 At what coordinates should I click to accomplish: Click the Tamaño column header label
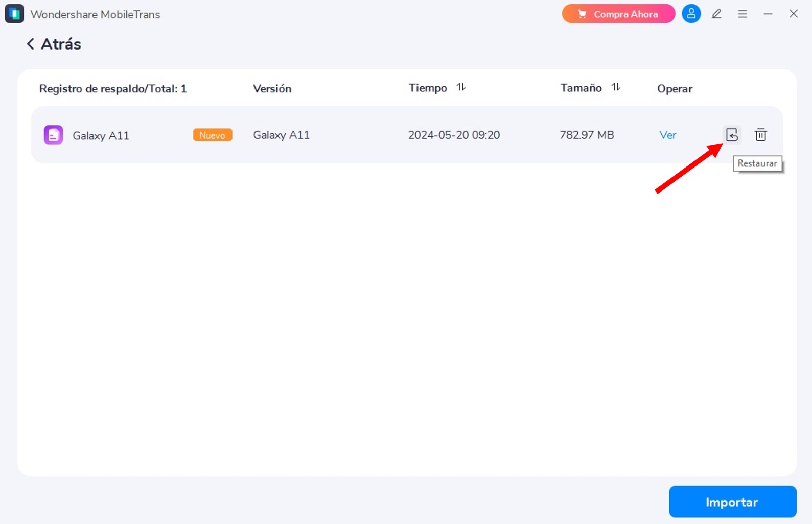(581, 88)
